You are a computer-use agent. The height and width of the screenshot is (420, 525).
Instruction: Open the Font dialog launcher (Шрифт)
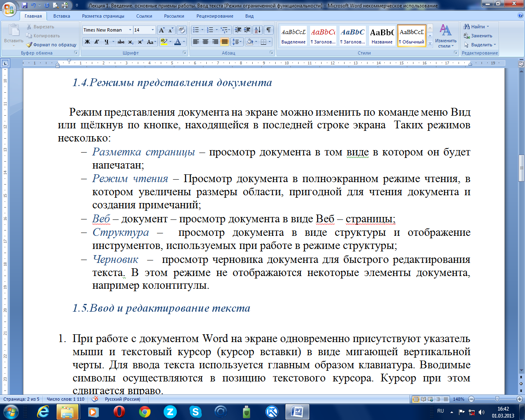pyautogui.click(x=185, y=53)
